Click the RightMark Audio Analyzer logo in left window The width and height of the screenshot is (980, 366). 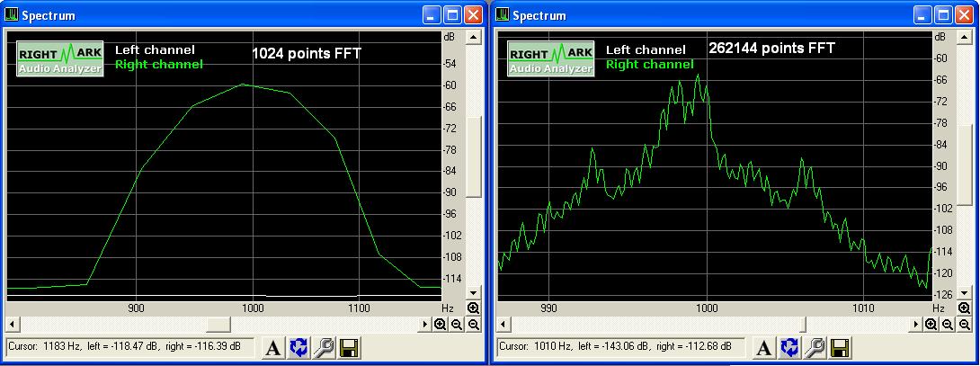(60, 58)
